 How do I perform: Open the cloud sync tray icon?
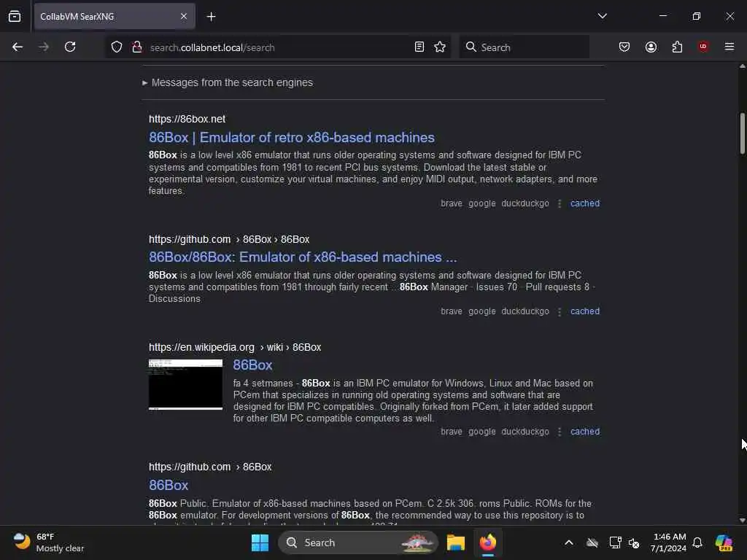[592, 542]
